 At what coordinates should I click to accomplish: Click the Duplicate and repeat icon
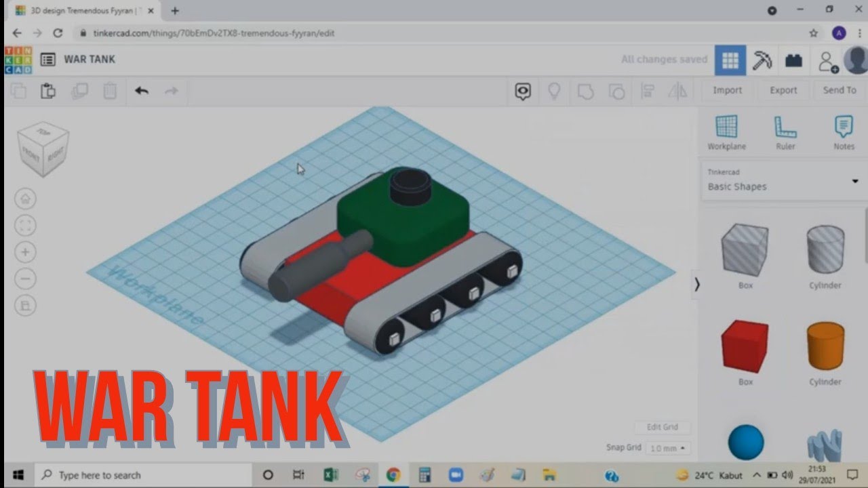coord(80,91)
